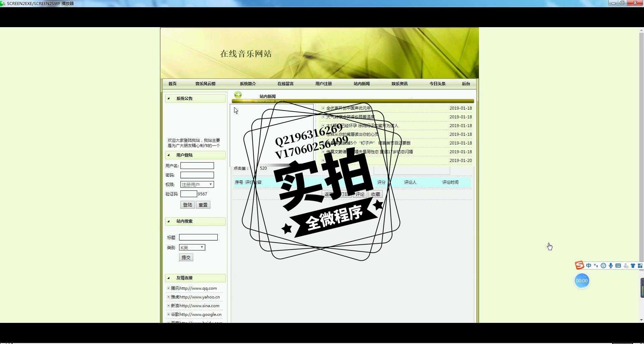Click the 评论时间 column header
The image size is (644, 344).
coord(450,182)
